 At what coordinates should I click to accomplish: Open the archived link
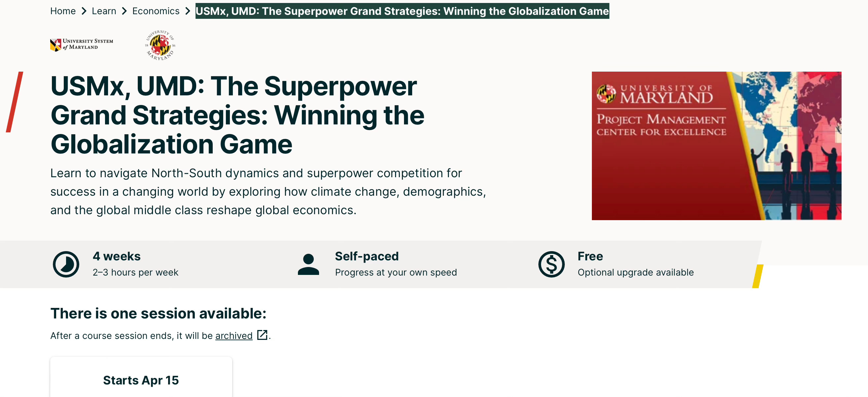(234, 336)
